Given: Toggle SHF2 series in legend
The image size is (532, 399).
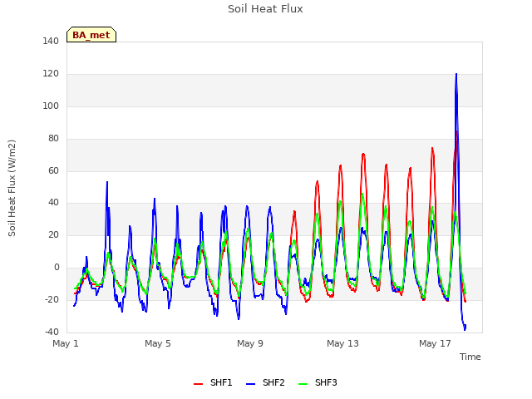Looking at the screenshot, I should tap(265, 382).
